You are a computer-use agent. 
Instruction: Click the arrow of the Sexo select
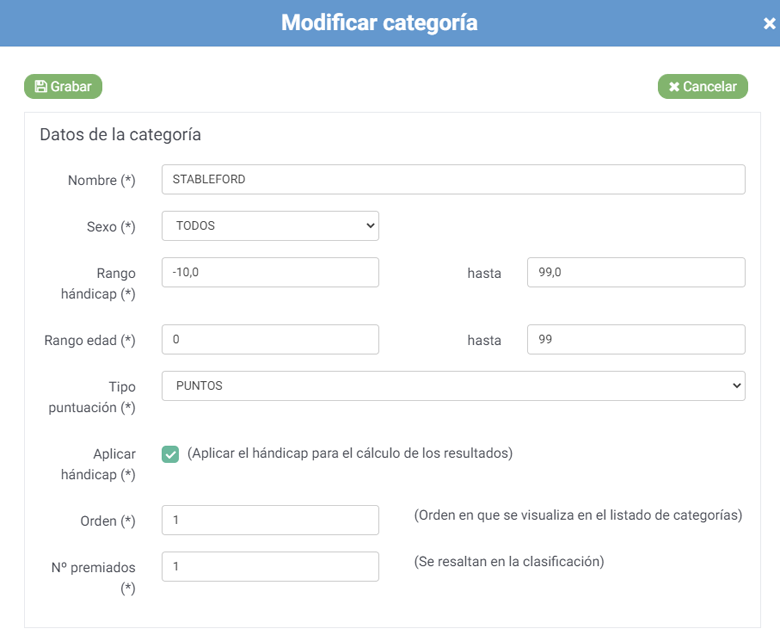click(370, 226)
